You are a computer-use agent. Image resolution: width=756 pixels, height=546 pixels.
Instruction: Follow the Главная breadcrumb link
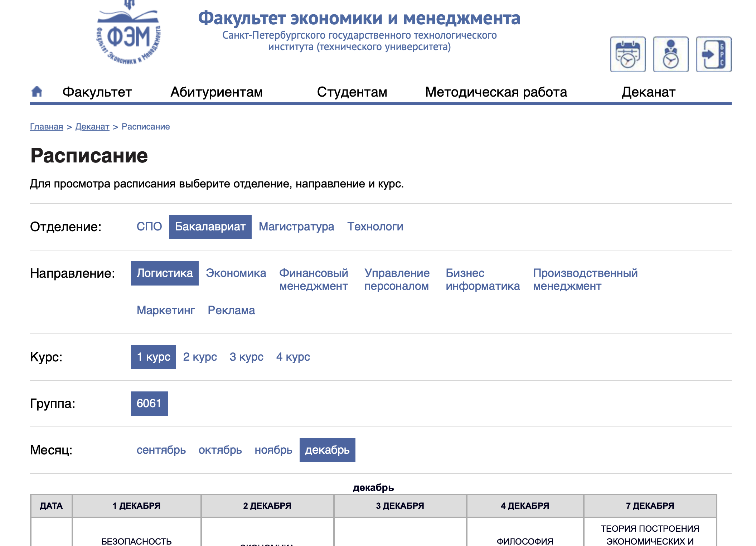(x=47, y=127)
